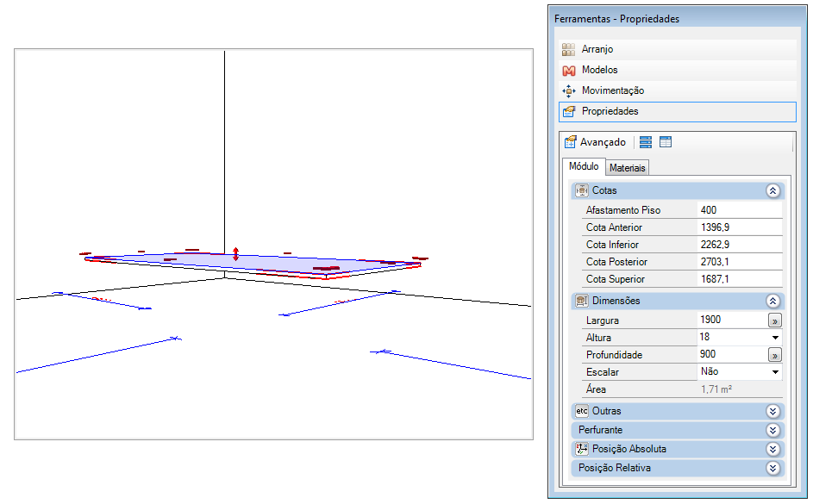
Task: Click the red vertical move arrow handle
Action: [236, 254]
